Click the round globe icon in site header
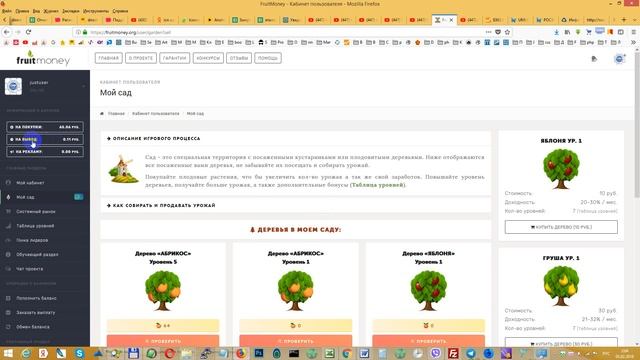640x360 pixels. [x=619, y=59]
